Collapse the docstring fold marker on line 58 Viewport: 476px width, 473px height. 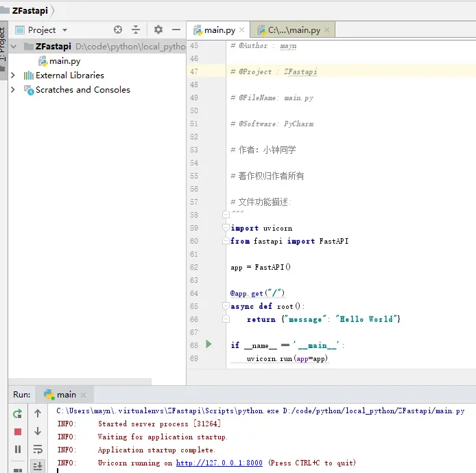[226, 215]
